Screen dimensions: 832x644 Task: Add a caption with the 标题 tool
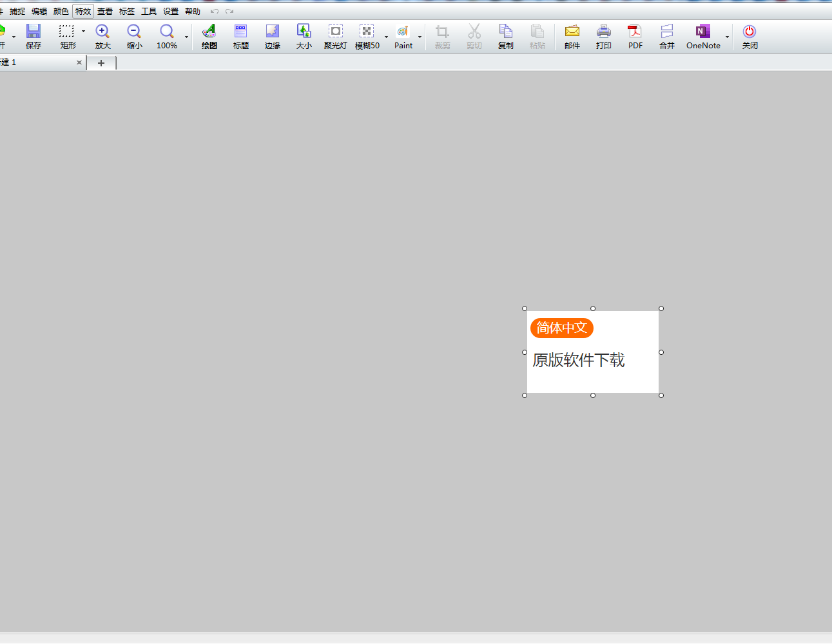tap(241, 37)
